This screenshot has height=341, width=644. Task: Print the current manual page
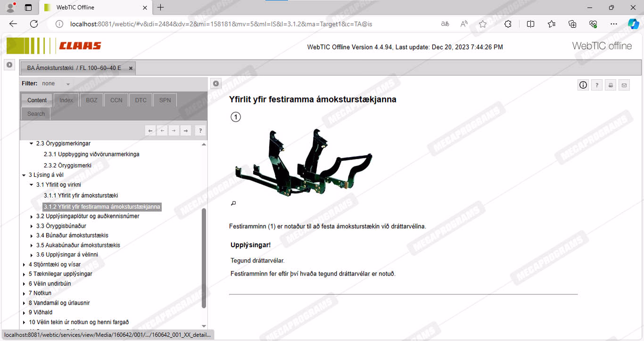tap(611, 85)
